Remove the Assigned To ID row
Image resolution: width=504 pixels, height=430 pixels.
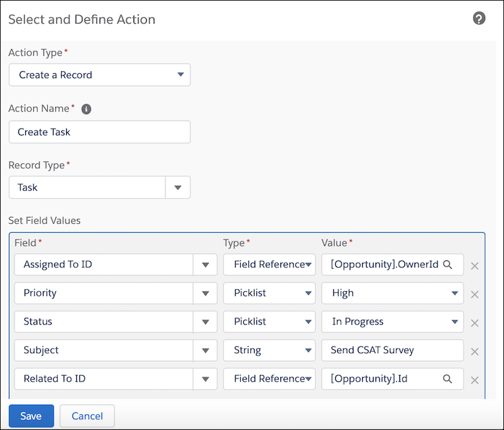click(475, 266)
